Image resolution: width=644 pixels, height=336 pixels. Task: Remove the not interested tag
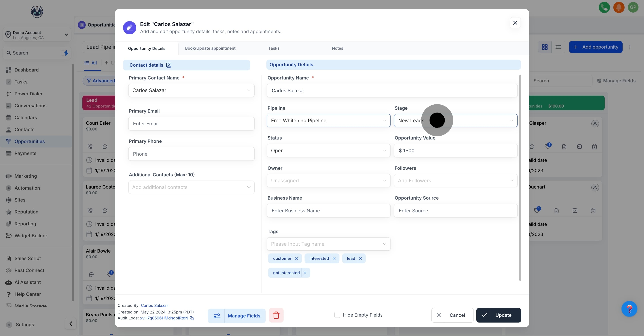(x=305, y=273)
